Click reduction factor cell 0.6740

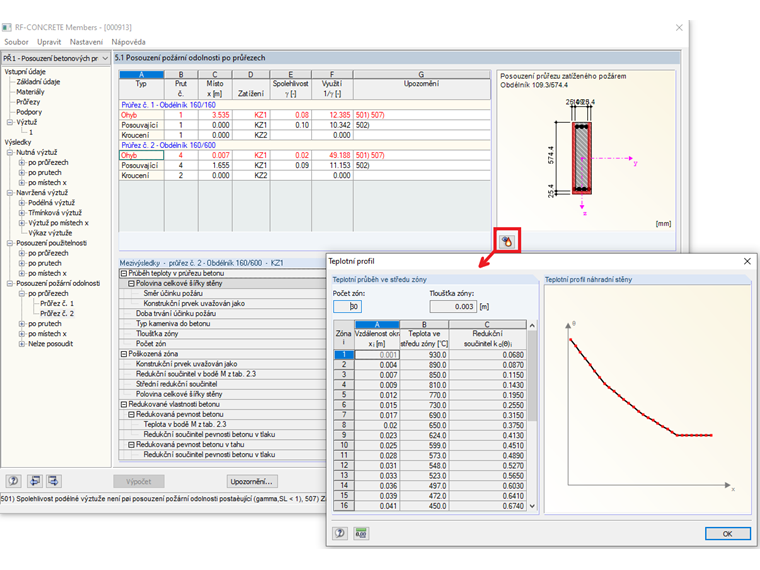tap(488, 506)
